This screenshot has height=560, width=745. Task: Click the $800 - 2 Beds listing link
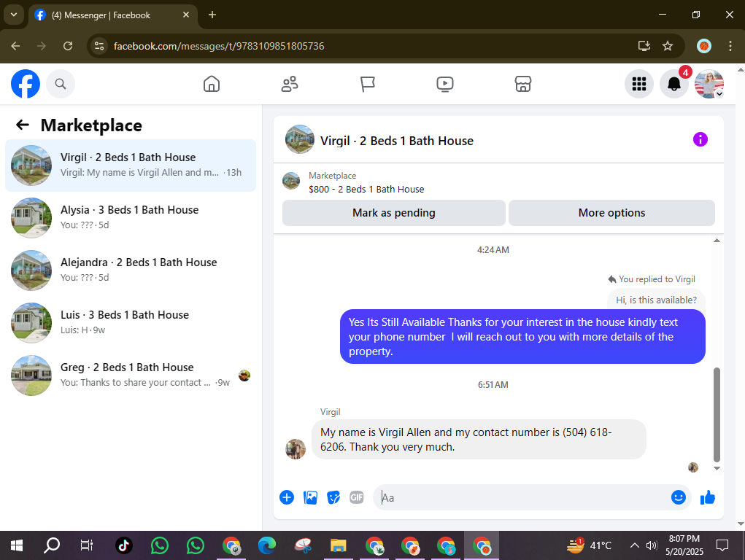366,189
